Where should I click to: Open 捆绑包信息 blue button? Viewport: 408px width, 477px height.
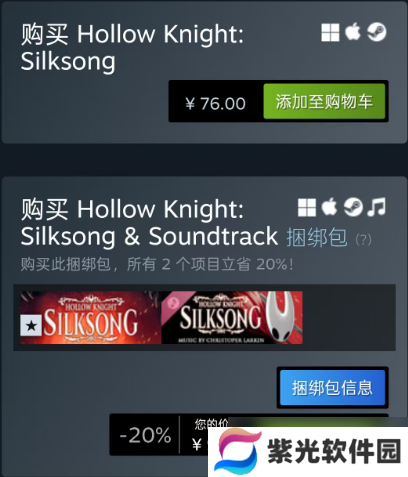[332, 388]
